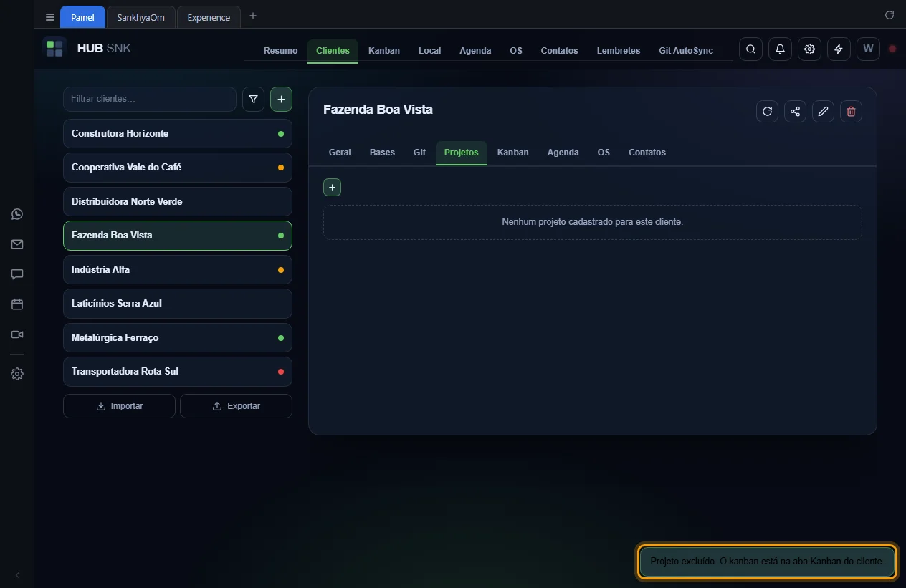Open the top Agenda navigation item
The height and width of the screenshot is (588, 906).
475,51
